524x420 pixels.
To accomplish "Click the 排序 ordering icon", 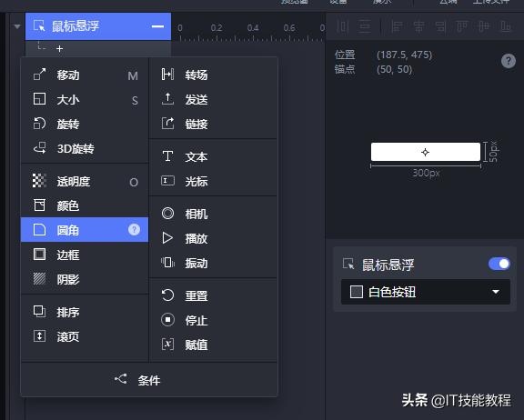I will (39, 312).
